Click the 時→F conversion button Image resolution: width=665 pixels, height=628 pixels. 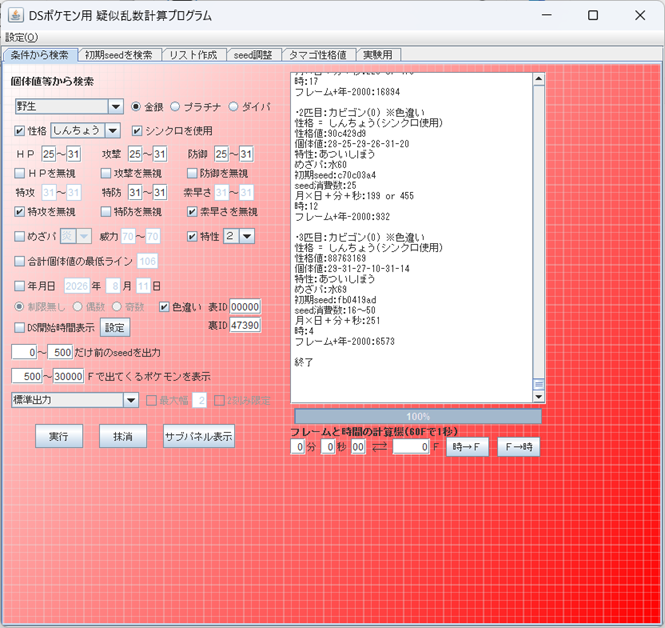tap(467, 447)
